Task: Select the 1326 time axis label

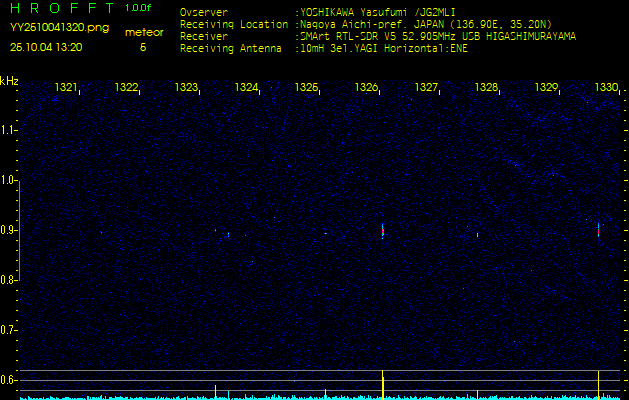Action: tap(366, 88)
